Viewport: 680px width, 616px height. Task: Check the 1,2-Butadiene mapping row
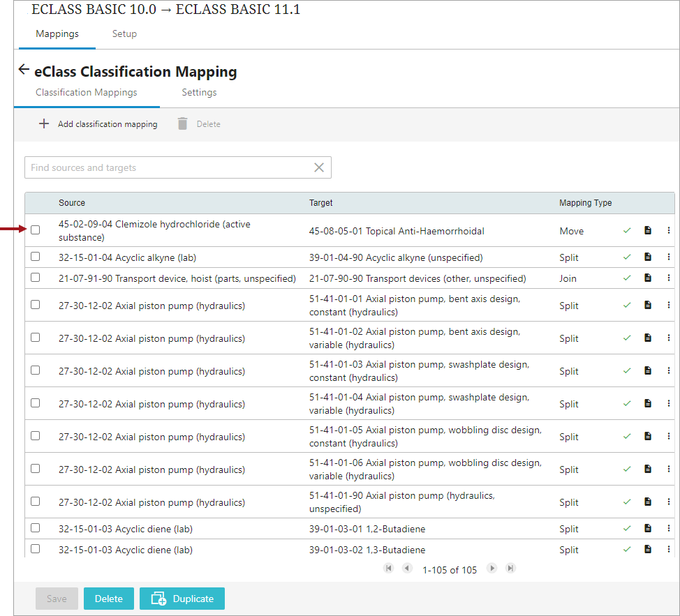click(36, 528)
